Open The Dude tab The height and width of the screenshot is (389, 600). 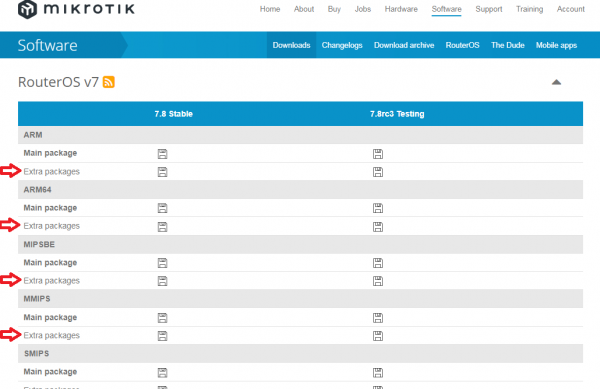(507, 45)
